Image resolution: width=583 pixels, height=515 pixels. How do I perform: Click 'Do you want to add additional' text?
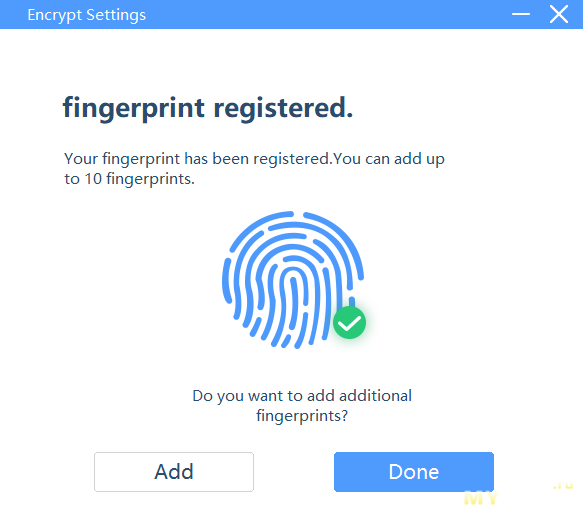[x=302, y=396]
